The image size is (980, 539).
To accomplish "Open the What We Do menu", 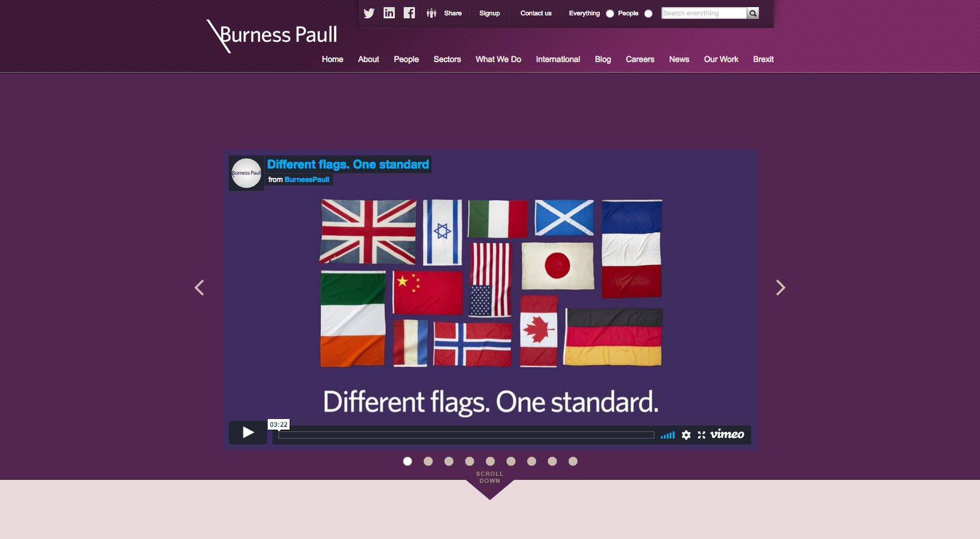I will click(x=498, y=59).
